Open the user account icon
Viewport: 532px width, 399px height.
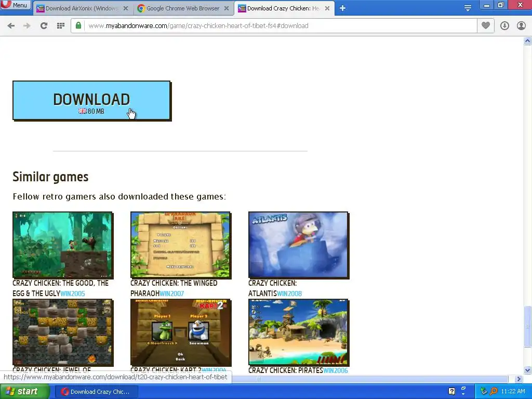tap(521, 26)
